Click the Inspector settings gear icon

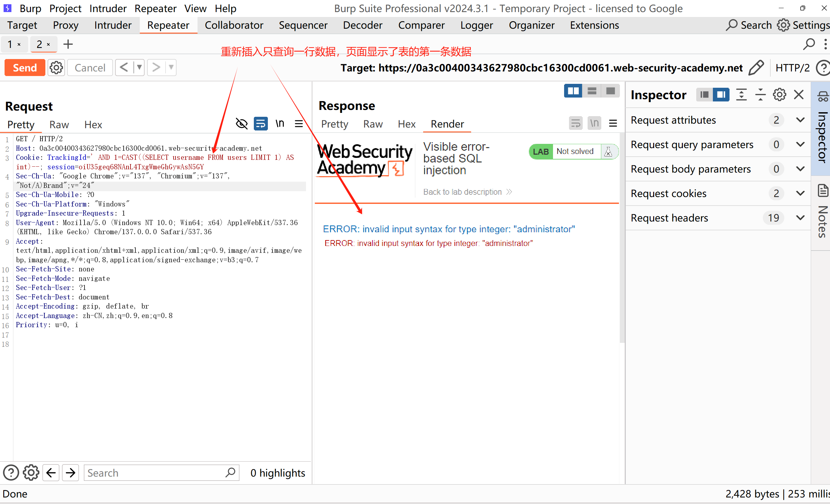(779, 95)
